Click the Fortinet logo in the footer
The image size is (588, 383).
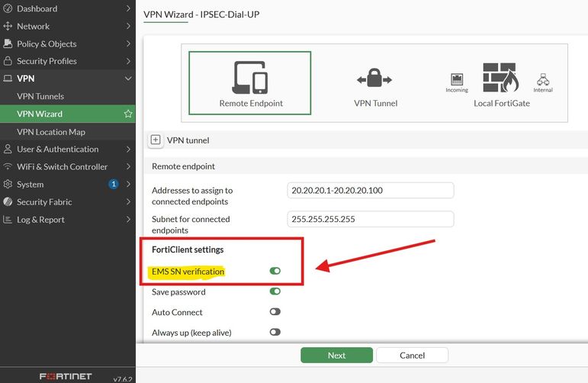pyautogui.click(x=66, y=376)
